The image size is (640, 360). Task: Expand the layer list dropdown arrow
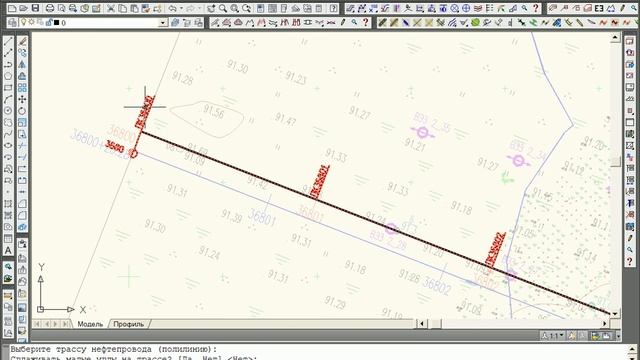click(x=163, y=23)
